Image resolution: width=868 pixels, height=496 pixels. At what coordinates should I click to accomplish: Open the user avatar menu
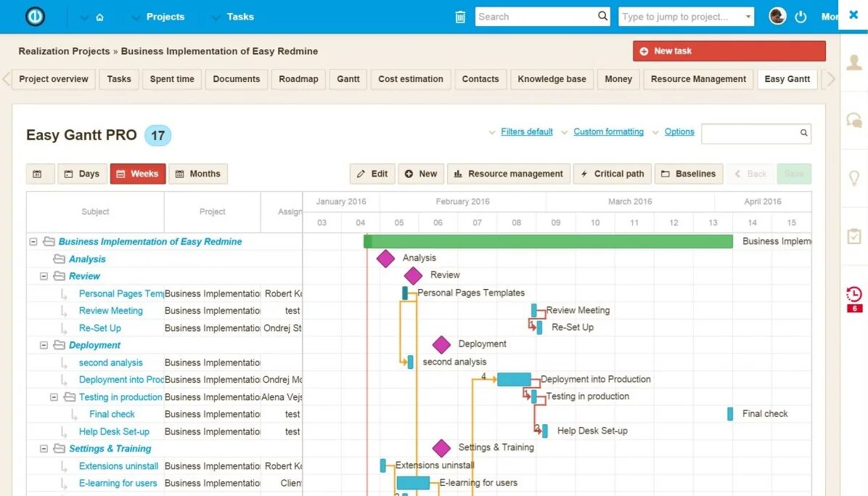(777, 16)
